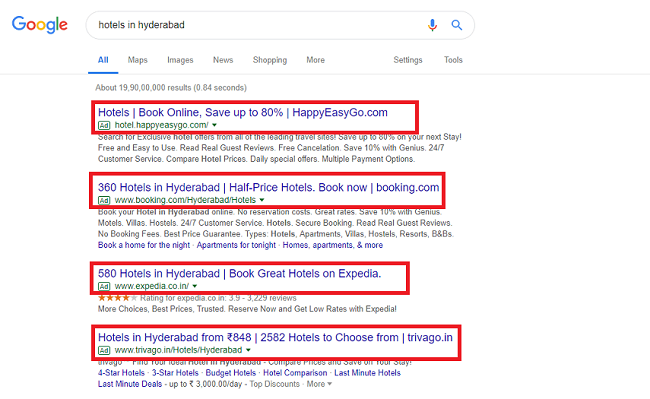Viewport: 650px width, 399px height.
Task: Click www.trivago.in/Hotels/Hyderabad URL text
Action: tap(178, 350)
